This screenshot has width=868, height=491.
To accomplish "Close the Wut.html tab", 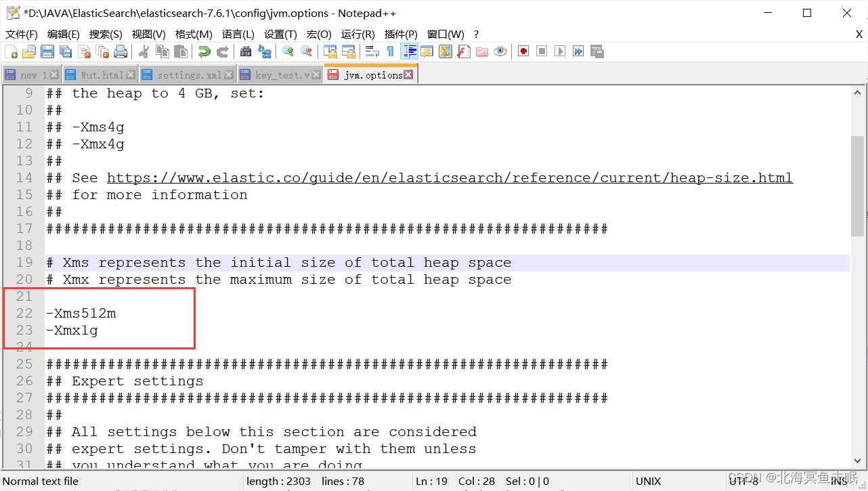I will point(131,74).
